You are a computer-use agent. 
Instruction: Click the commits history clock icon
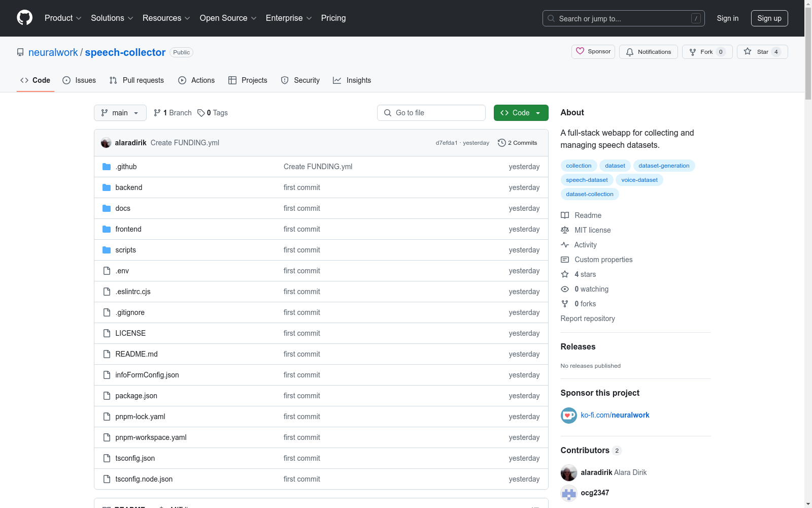(502, 143)
